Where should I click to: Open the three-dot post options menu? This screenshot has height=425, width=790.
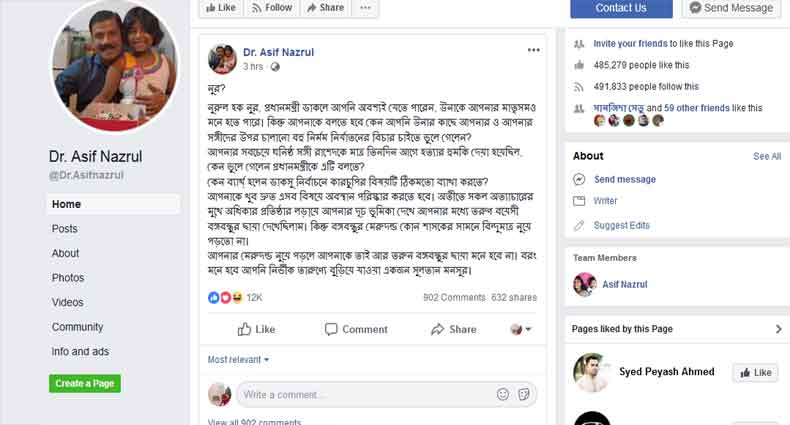pos(534,50)
